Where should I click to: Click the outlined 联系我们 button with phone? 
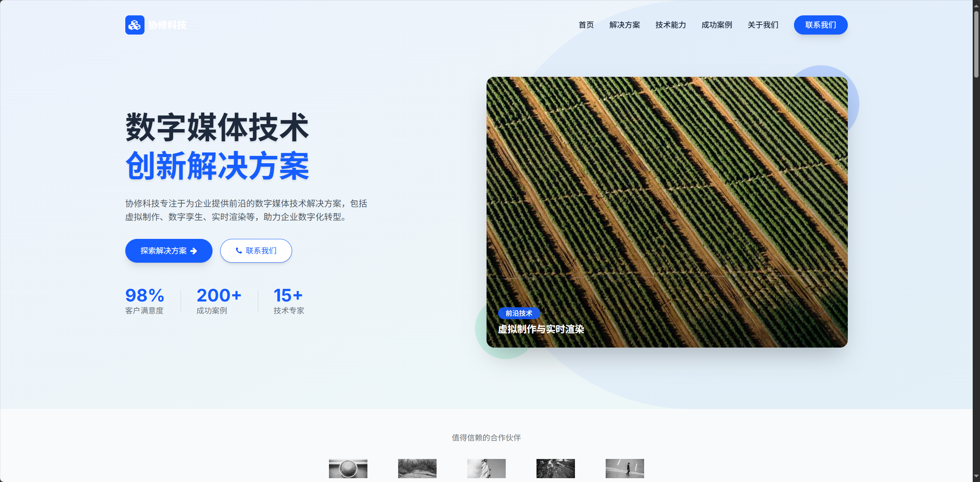(x=256, y=251)
